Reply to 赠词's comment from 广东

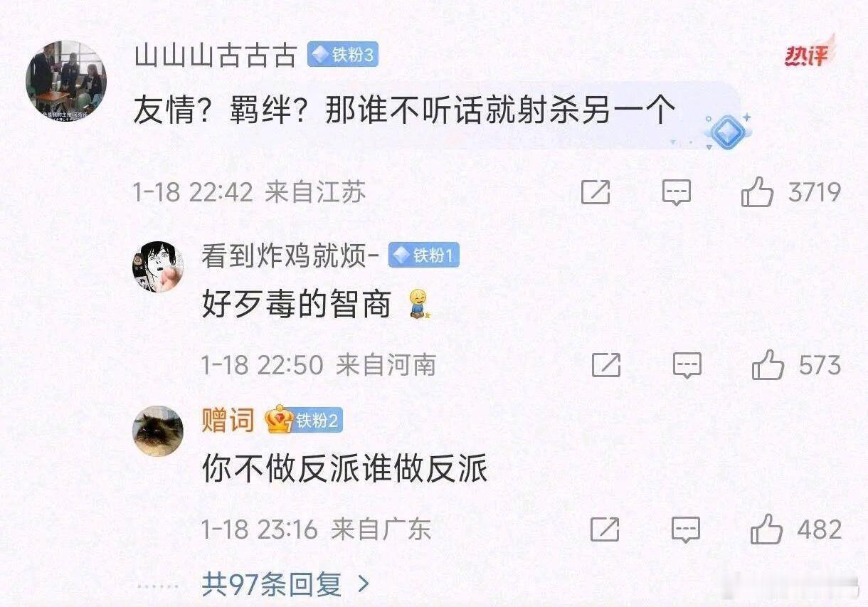(686, 529)
